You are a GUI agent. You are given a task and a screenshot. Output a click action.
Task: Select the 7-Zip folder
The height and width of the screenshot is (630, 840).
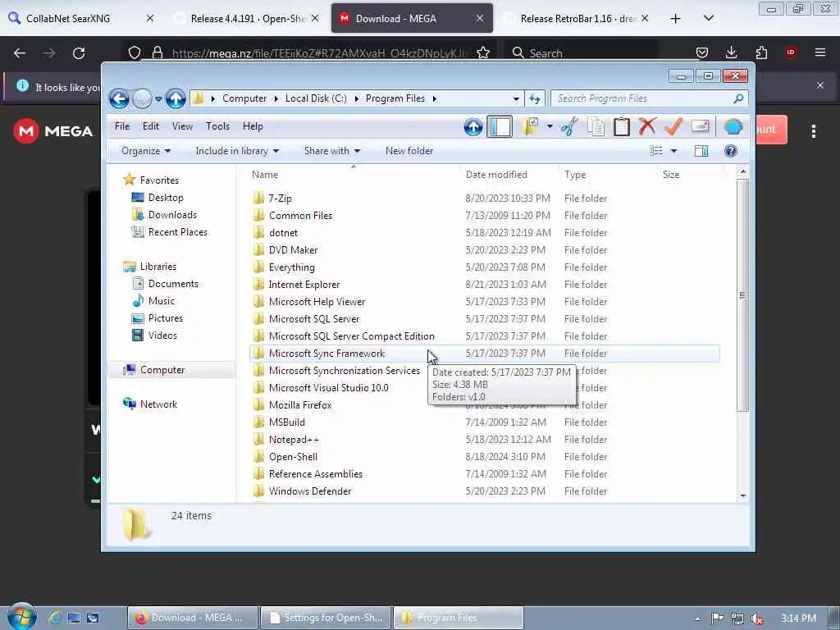coord(281,199)
